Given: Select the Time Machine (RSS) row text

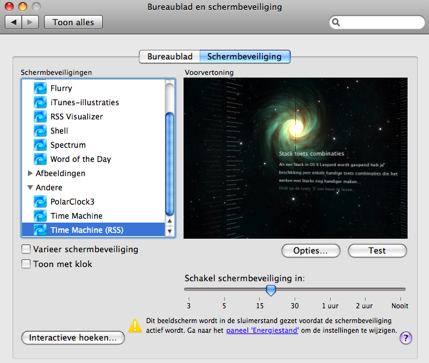Looking at the screenshot, I should (x=87, y=230).
